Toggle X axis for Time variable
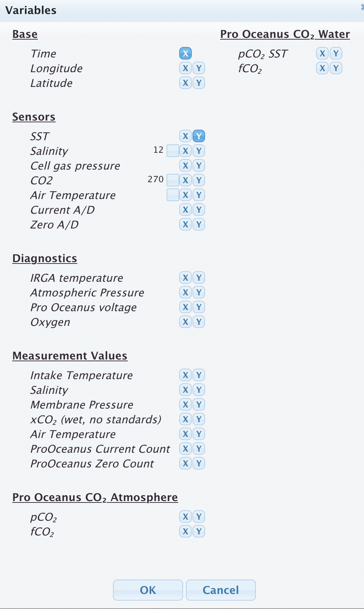The height and width of the screenshot is (609, 364). (x=185, y=53)
